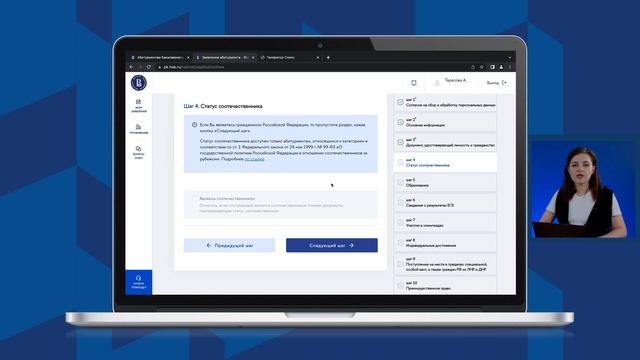Screen dimensions: 640x360
Task: Expand the tab search chevron
Action: [x=509, y=58]
